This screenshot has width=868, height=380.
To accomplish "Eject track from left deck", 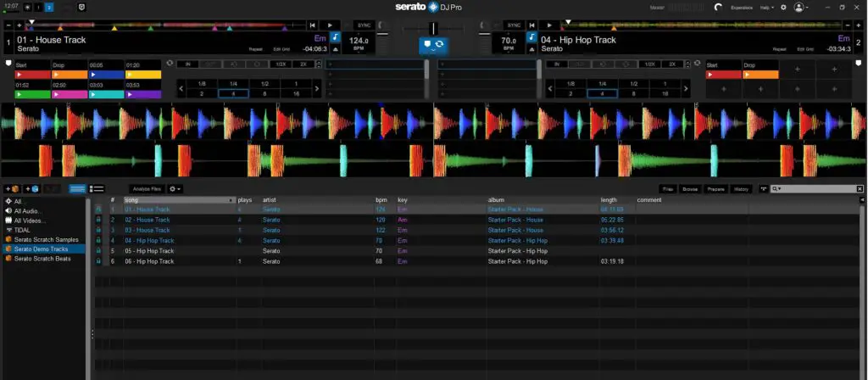I will click(x=336, y=49).
